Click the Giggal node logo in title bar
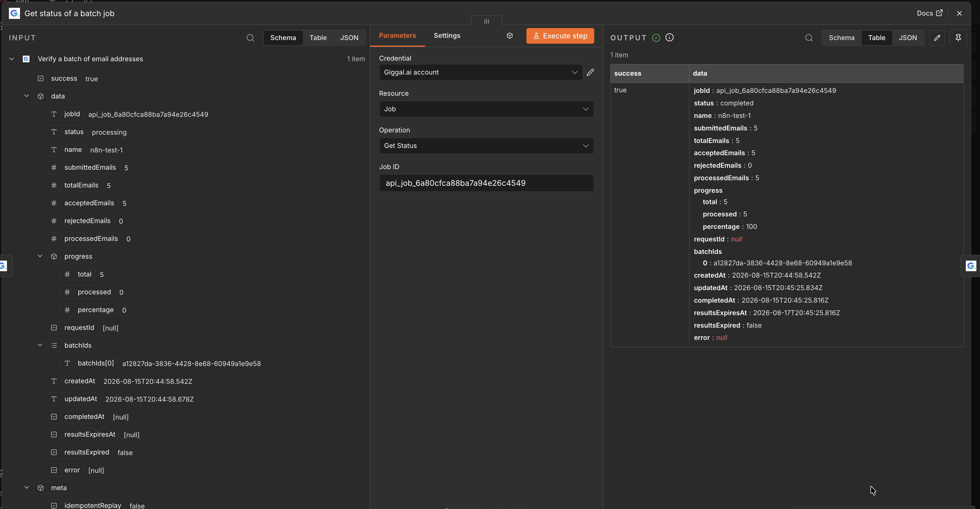 [14, 13]
